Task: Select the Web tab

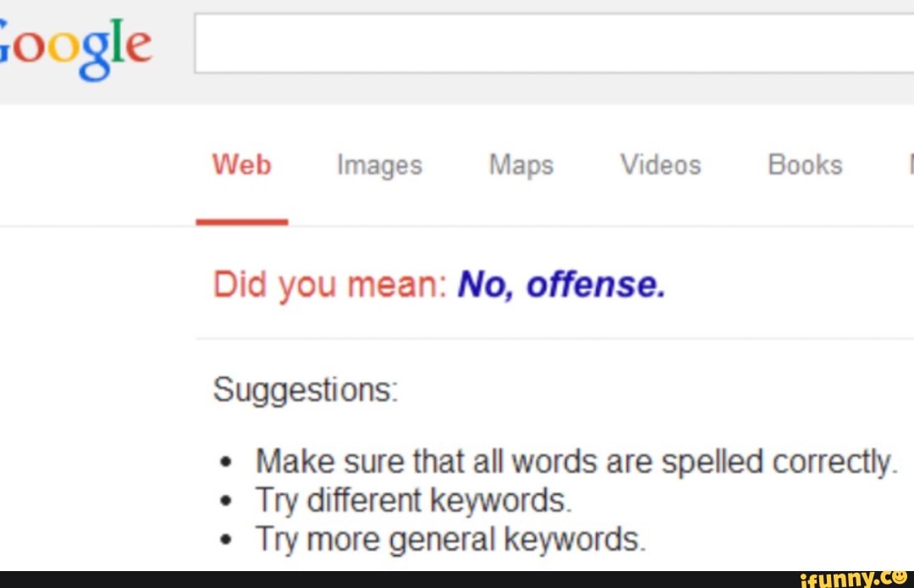Action: (242, 164)
